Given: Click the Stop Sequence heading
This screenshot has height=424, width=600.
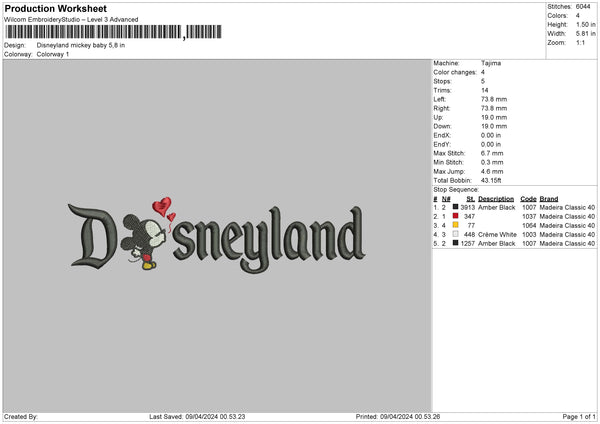Looking at the screenshot, I should [456, 189].
